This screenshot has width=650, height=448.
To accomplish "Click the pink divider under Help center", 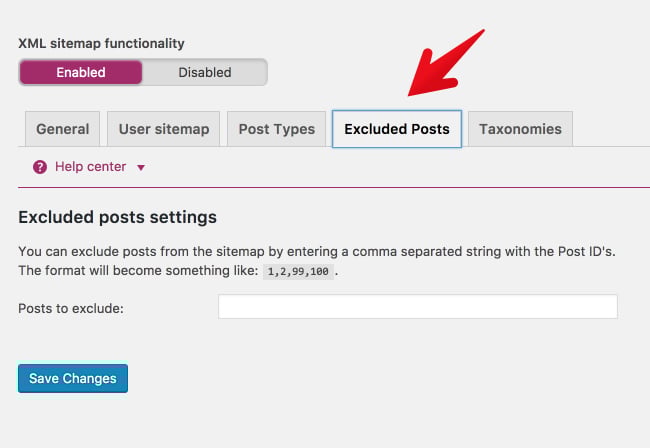I will pos(334,187).
